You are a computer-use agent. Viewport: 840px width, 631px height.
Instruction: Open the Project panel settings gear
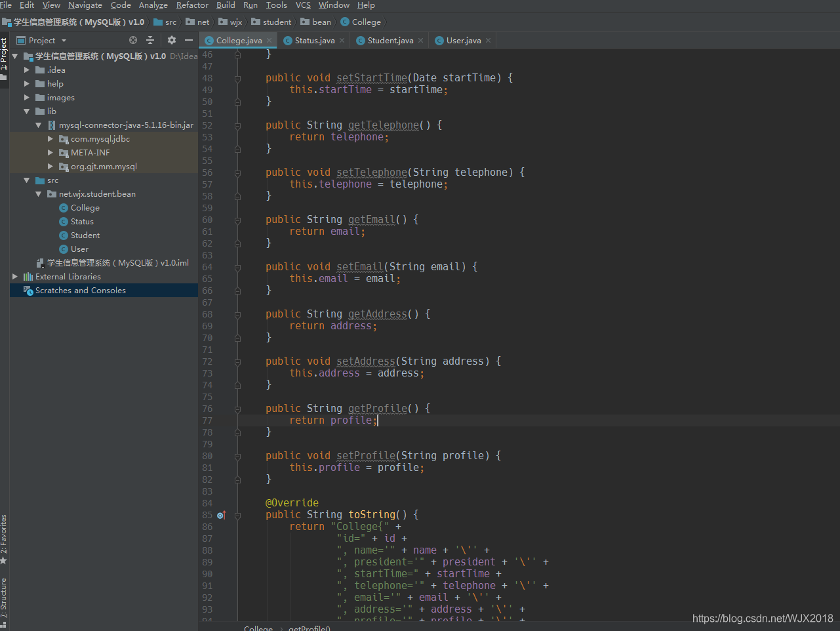[x=172, y=40]
